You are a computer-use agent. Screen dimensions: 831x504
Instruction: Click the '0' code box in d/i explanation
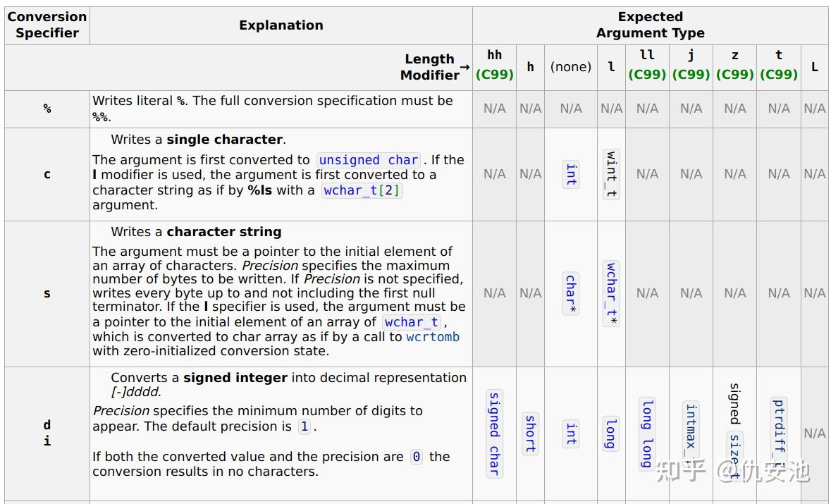tap(417, 457)
